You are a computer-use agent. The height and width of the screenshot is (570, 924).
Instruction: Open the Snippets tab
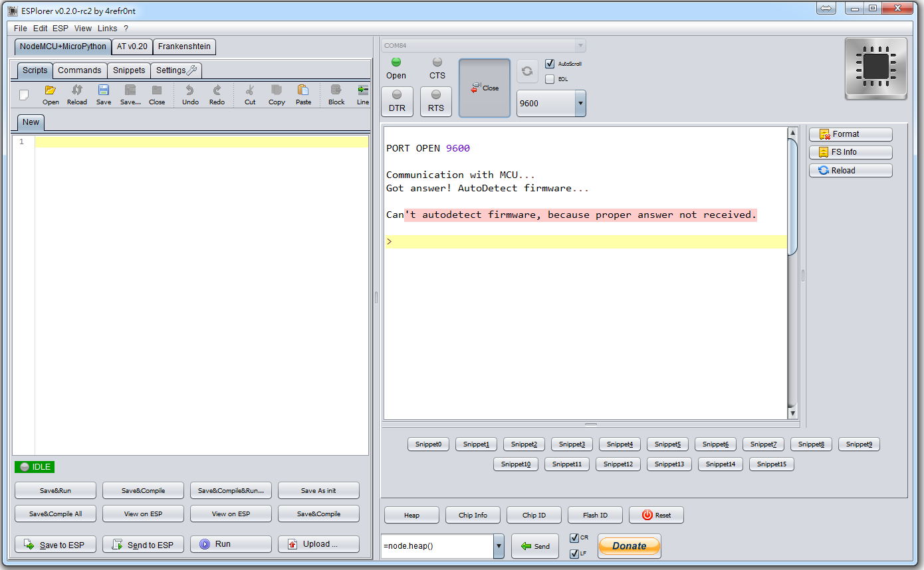129,70
